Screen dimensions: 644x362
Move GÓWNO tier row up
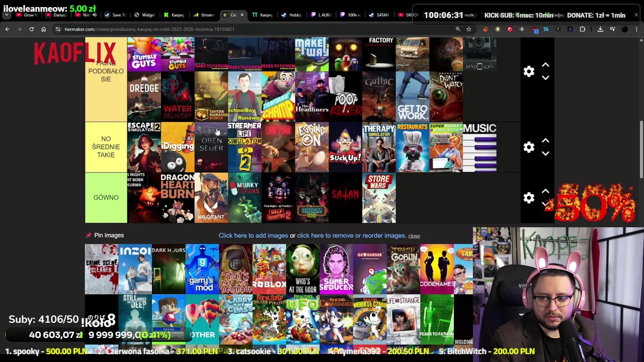point(545,192)
